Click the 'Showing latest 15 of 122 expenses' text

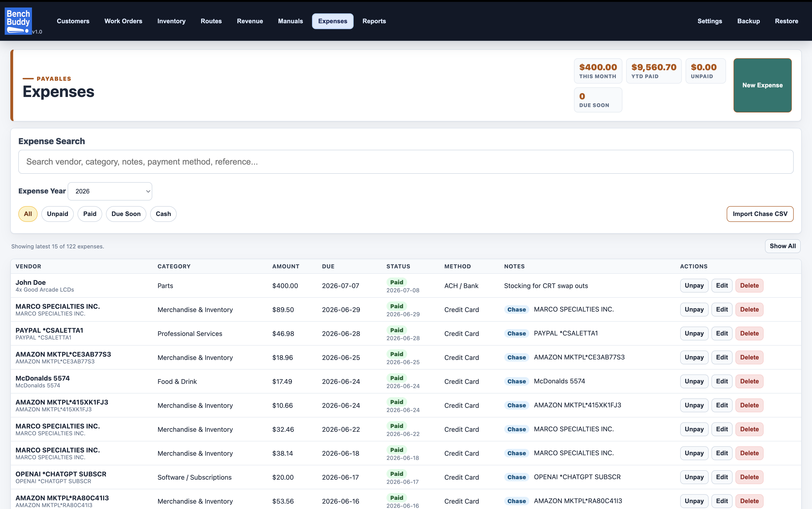(x=58, y=247)
